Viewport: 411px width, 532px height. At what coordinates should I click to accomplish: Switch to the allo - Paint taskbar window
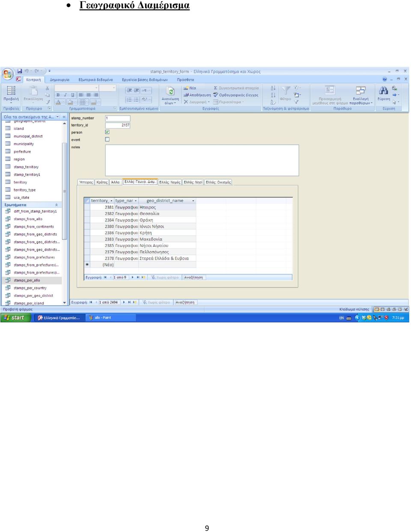tap(110, 317)
